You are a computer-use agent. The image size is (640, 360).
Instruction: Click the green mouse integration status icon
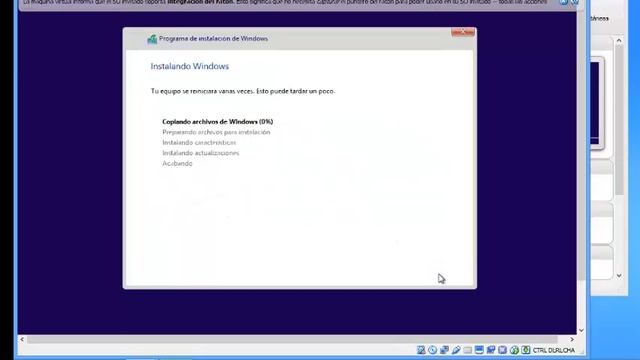[514, 350]
